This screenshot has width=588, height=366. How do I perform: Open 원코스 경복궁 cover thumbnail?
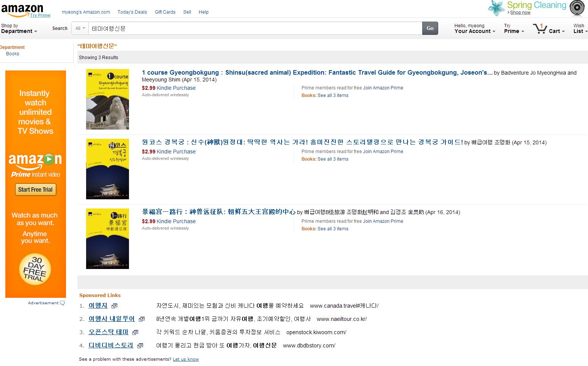[107, 169]
